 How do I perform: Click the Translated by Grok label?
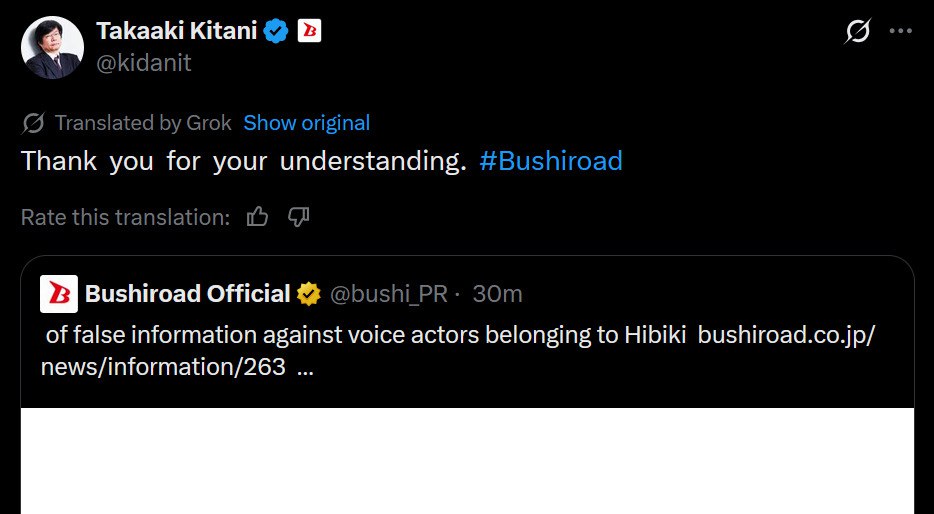coord(143,123)
